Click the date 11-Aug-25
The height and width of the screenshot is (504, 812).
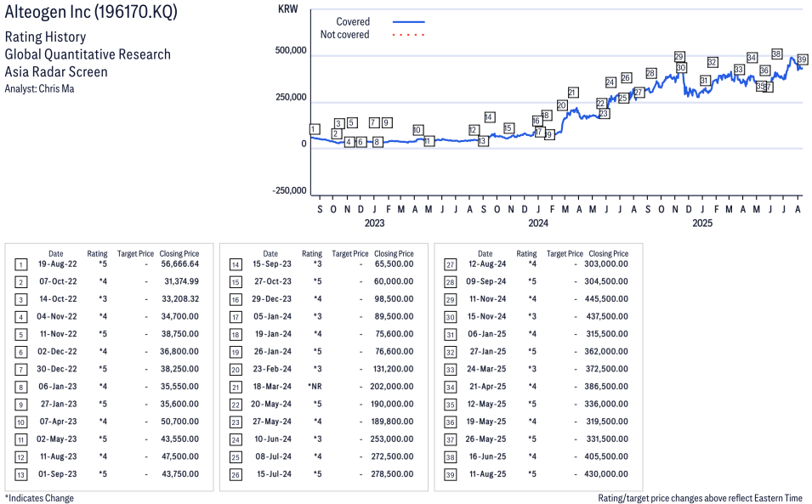[x=487, y=474]
